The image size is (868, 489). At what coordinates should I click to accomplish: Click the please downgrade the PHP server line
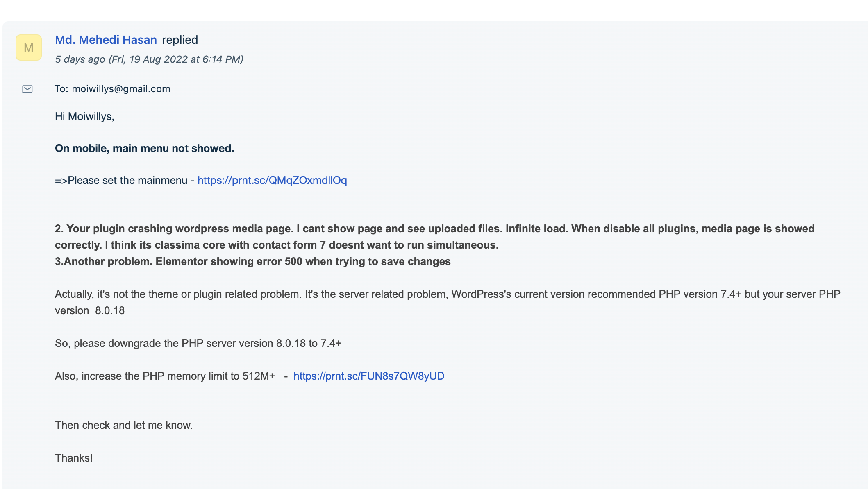tap(198, 343)
